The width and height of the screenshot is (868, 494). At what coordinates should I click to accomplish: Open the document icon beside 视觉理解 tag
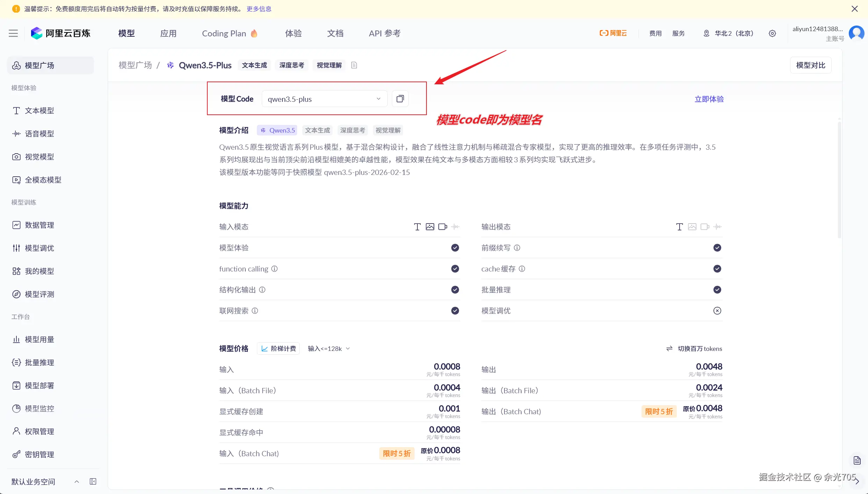coord(354,65)
